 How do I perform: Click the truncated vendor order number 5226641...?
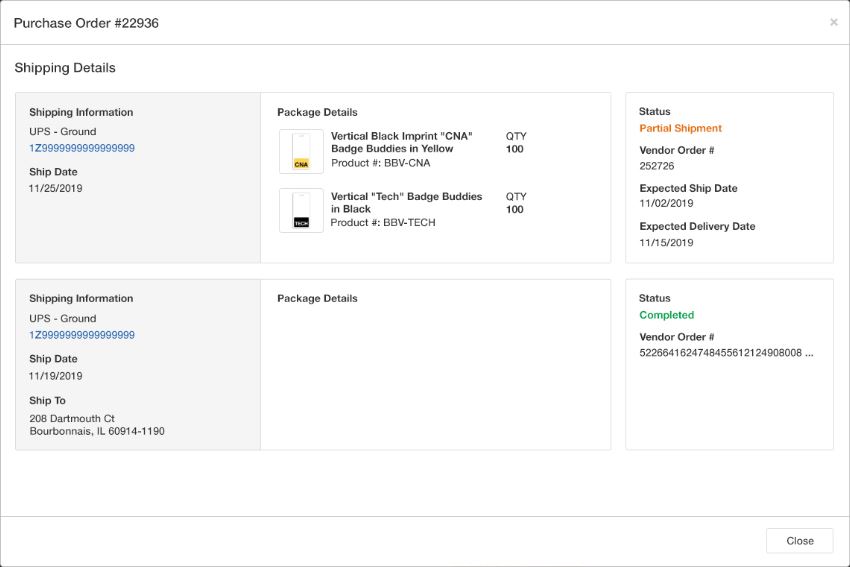[x=726, y=353]
